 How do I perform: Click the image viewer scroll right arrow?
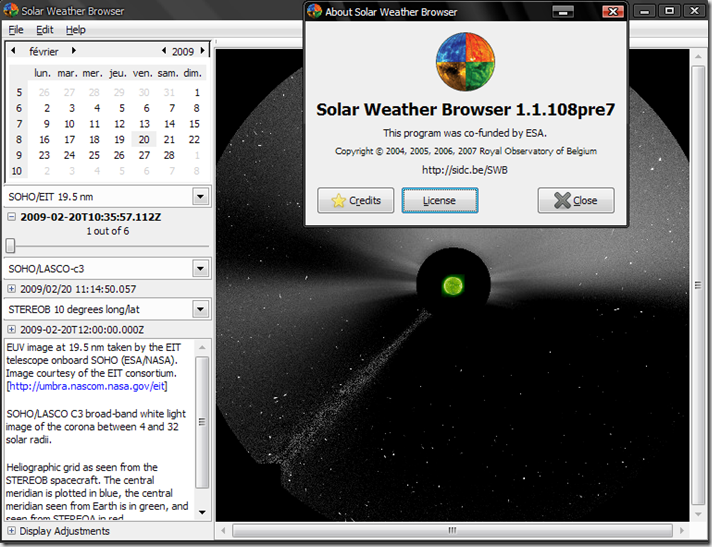pyautogui.click(x=681, y=530)
